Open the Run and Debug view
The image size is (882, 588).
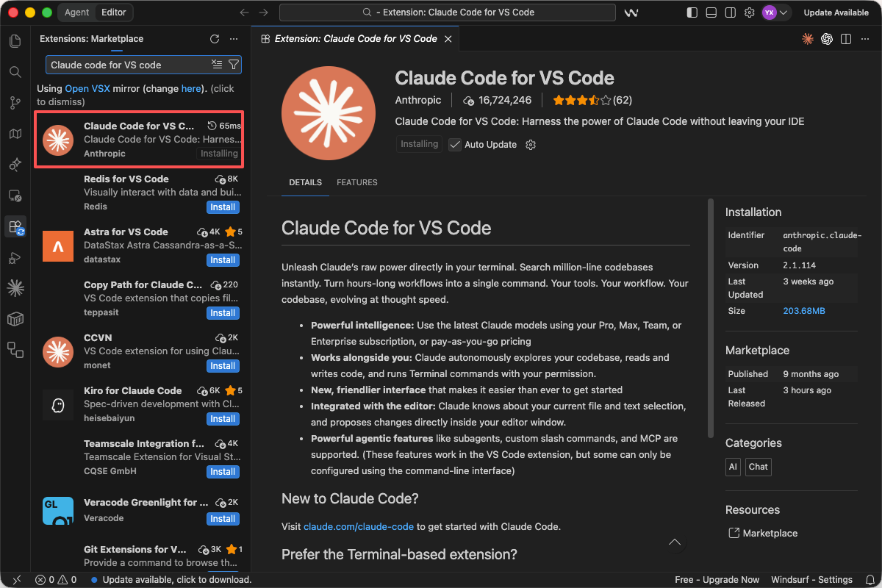click(x=15, y=257)
